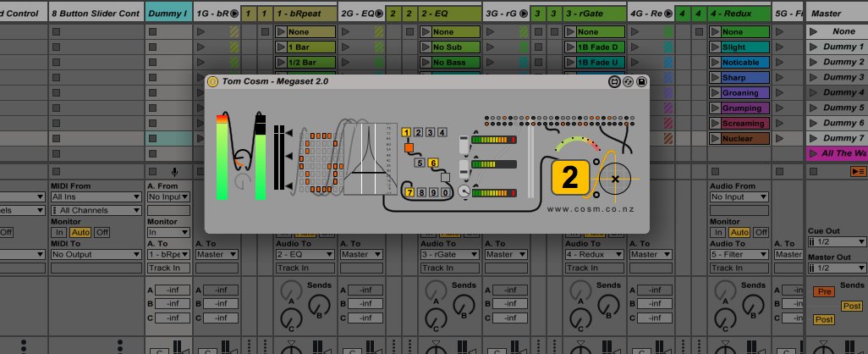Launch the 1/2 Bar clip in 1 - bRpeat
Image resolution: width=868 pixels, height=354 pixels.
pyautogui.click(x=281, y=63)
